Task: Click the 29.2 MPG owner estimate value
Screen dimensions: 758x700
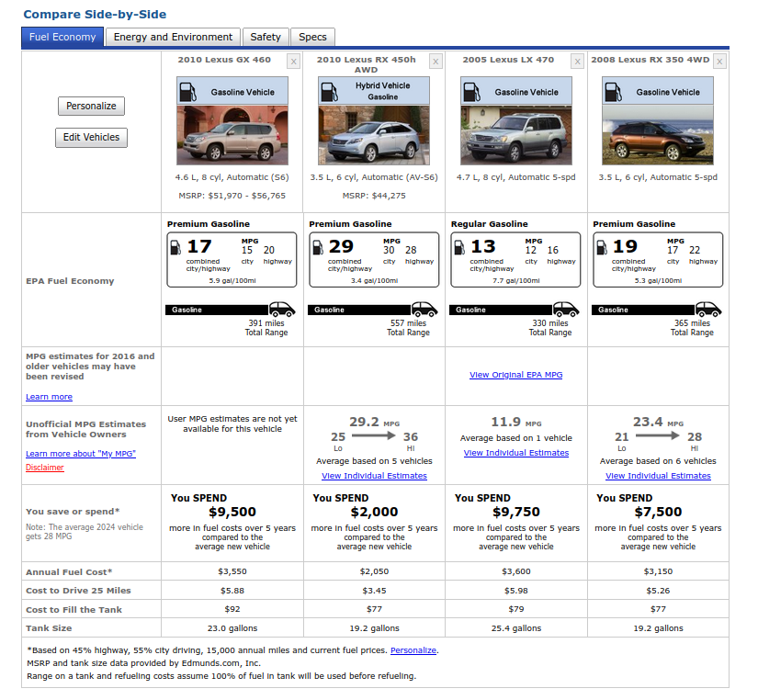Action: click(374, 422)
